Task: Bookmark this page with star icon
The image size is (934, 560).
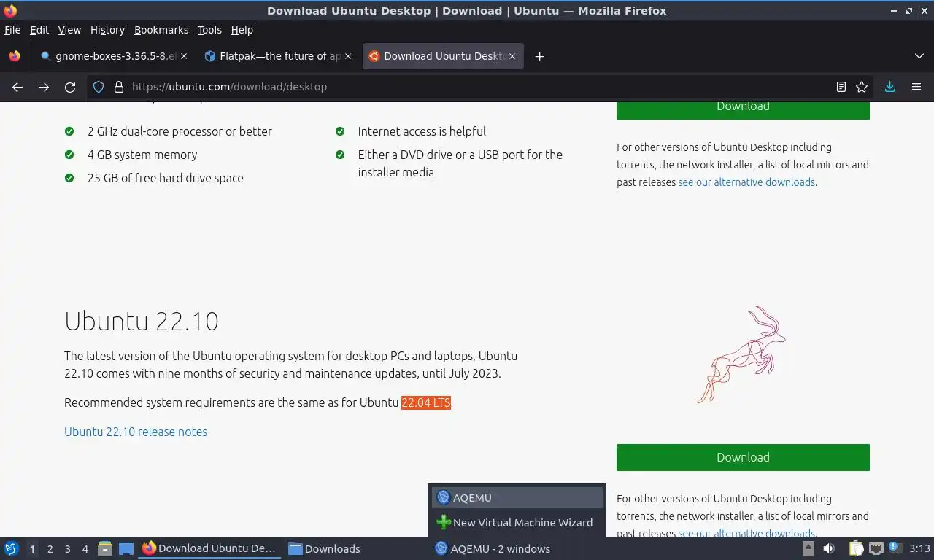Action: pyautogui.click(x=862, y=87)
